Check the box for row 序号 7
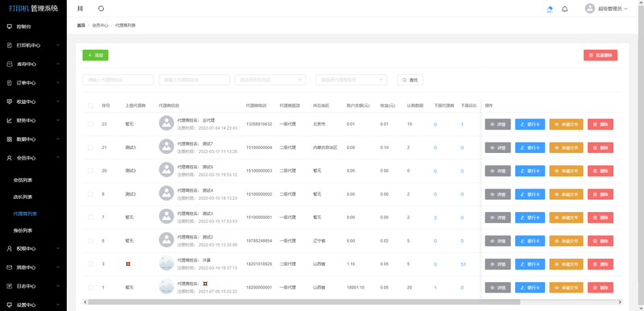The image size is (644, 311). tap(90, 218)
